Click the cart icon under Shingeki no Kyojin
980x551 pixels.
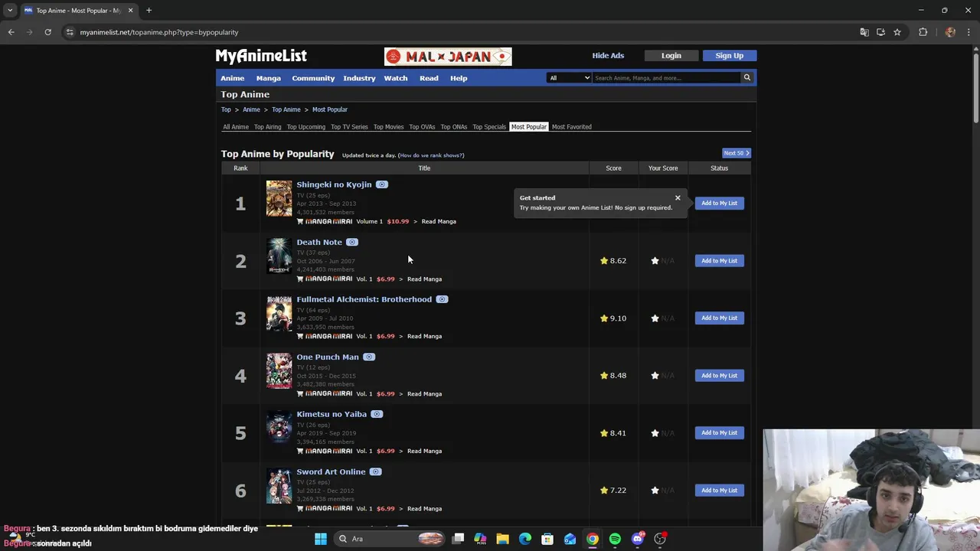(x=300, y=221)
